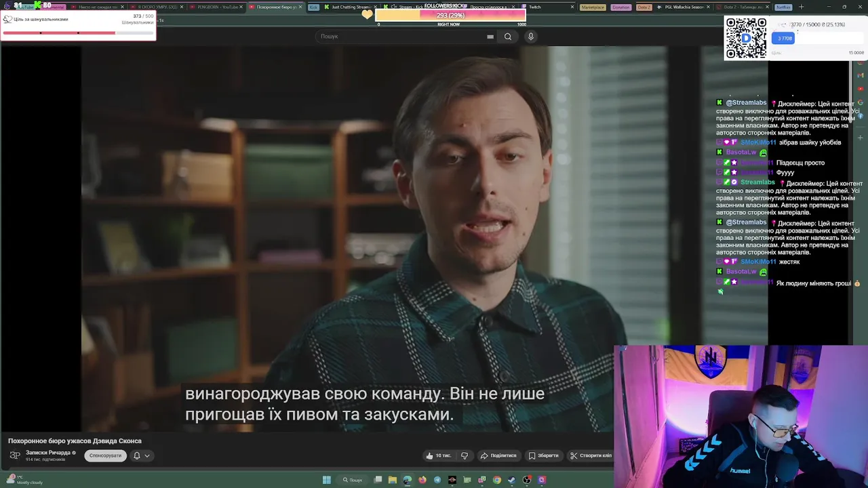
Task: Open Telegram from taskbar
Action: coord(437,480)
